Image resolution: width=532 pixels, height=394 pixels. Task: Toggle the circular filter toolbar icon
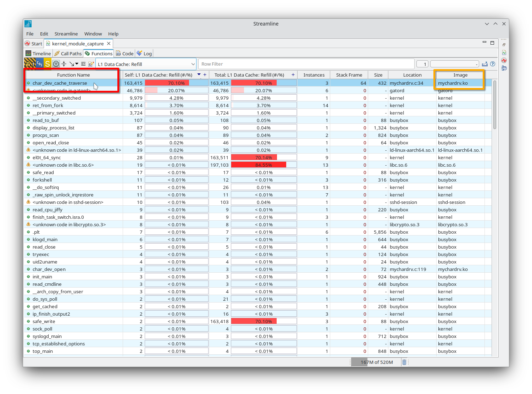click(x=56, y=63)
